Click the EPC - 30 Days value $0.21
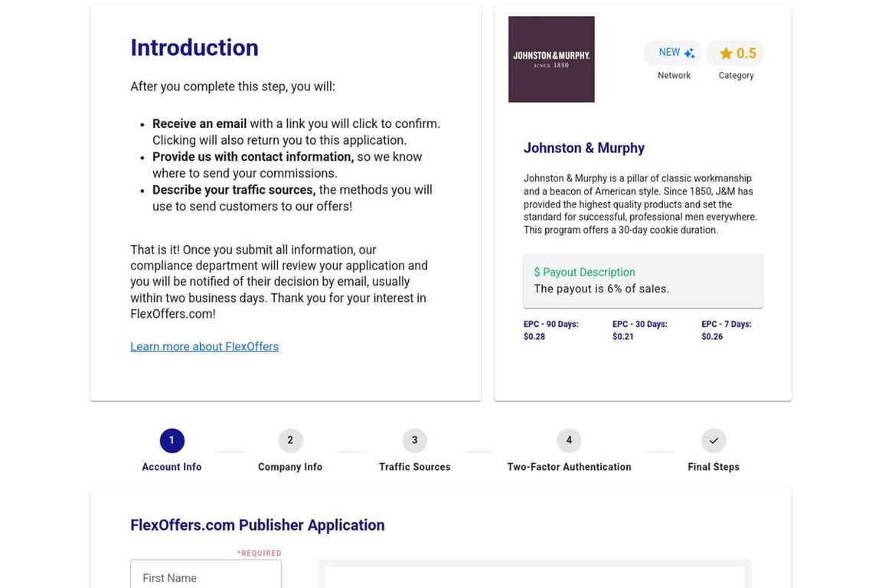This screenshot has height=588, width=882. tap(622, 336)
